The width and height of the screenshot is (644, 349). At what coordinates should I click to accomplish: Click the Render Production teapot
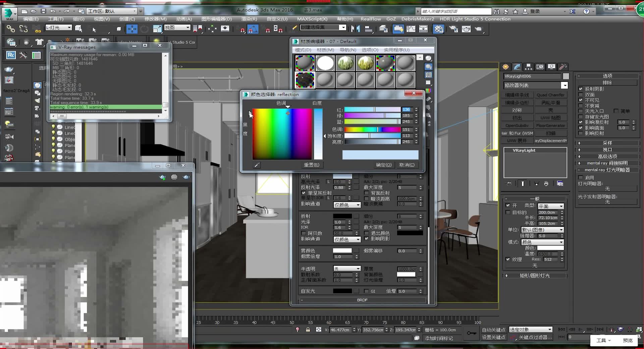pos(479,29)
